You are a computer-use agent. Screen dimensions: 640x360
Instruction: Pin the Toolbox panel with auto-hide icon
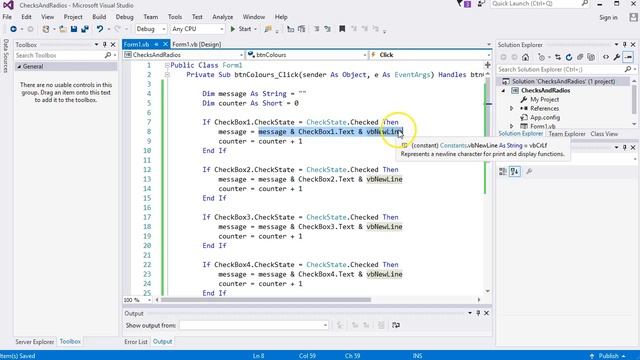point(104,44)
